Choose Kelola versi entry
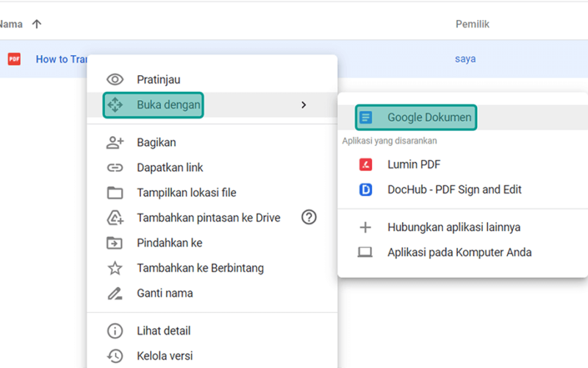The image size is (588, 368). coord(212,356)
